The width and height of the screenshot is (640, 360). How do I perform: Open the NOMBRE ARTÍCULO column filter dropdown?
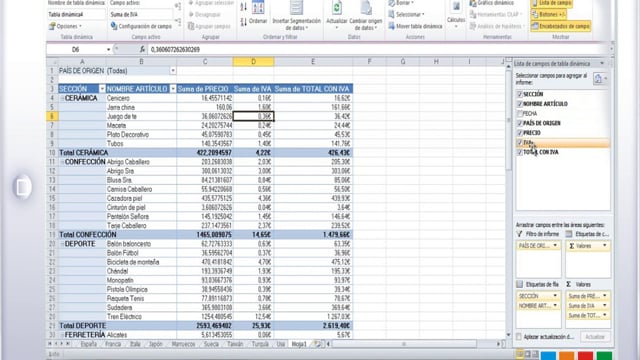tap(173, 89)
